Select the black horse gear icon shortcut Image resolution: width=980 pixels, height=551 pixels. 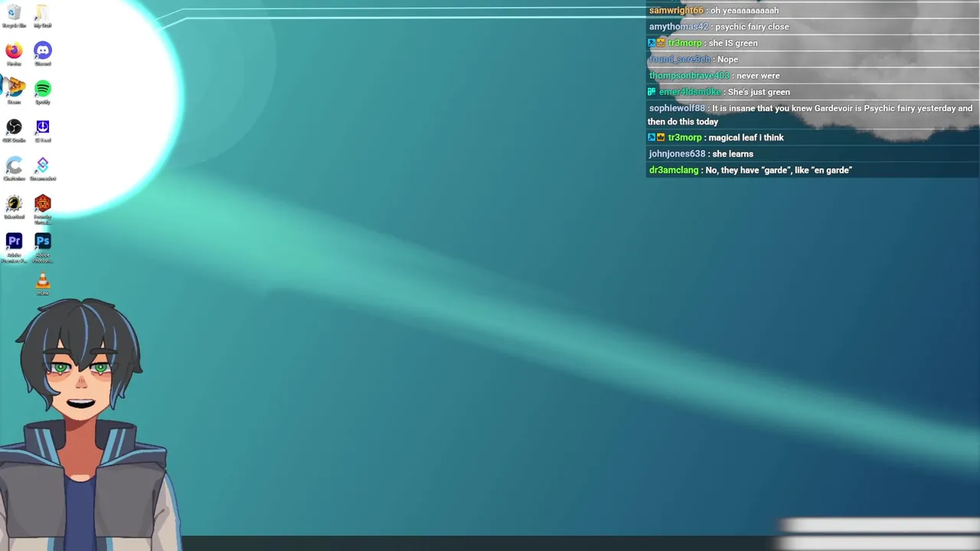point(14,207)
